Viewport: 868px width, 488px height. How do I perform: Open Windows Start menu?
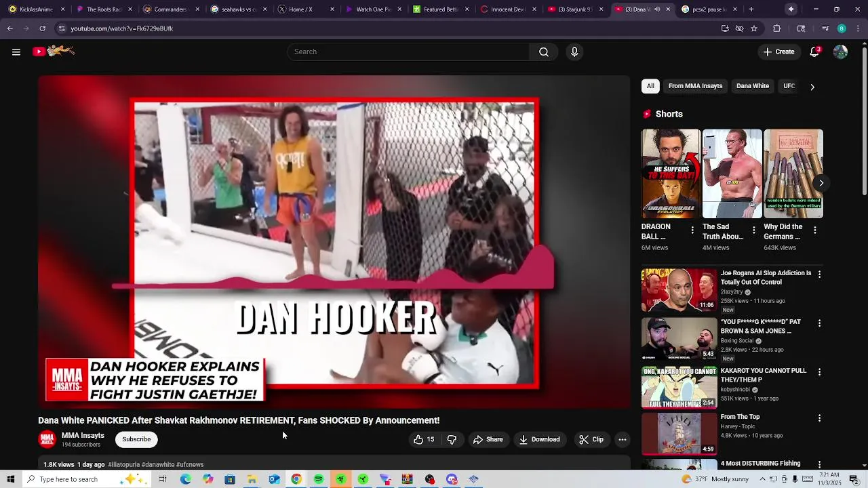tap(10, 479)
